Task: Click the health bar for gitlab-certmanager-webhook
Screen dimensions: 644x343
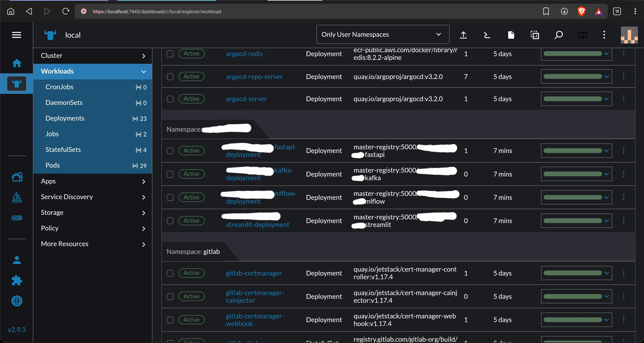Action: point(573,320)
